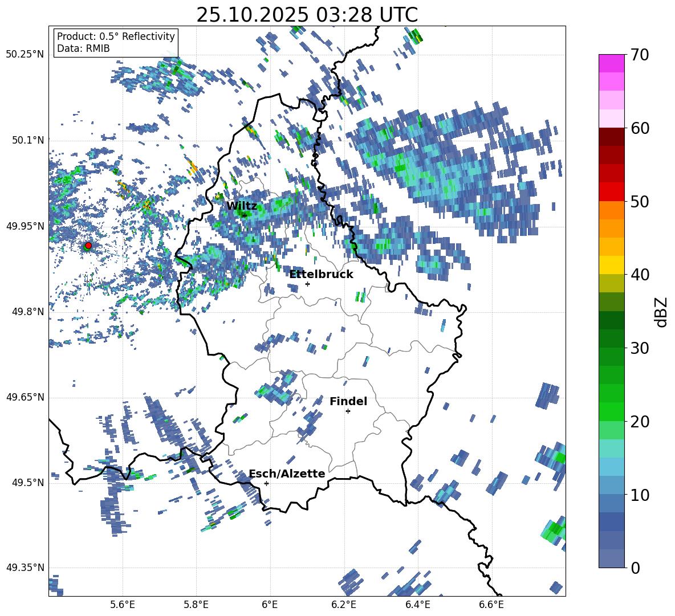Click the 49.8°N latitude tick label

[27, 312]
